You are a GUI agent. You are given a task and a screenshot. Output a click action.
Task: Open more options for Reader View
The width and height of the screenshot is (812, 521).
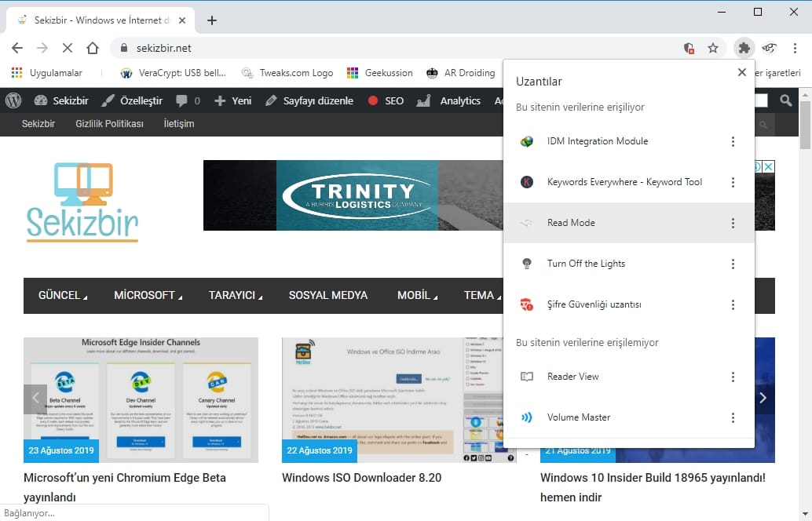(x=733, y=377)
